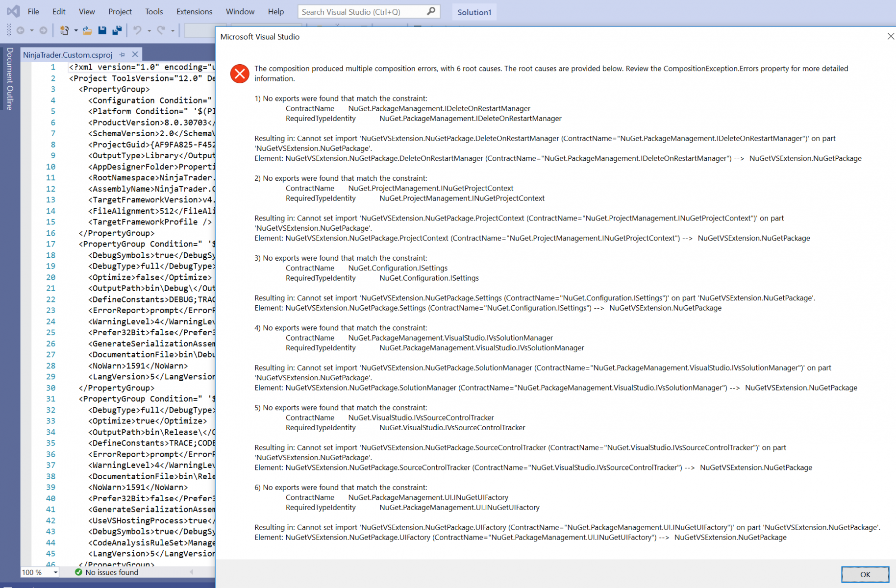896x588 pixels.
Task: Click the red error icon in dialog
Action: (240, 74)
